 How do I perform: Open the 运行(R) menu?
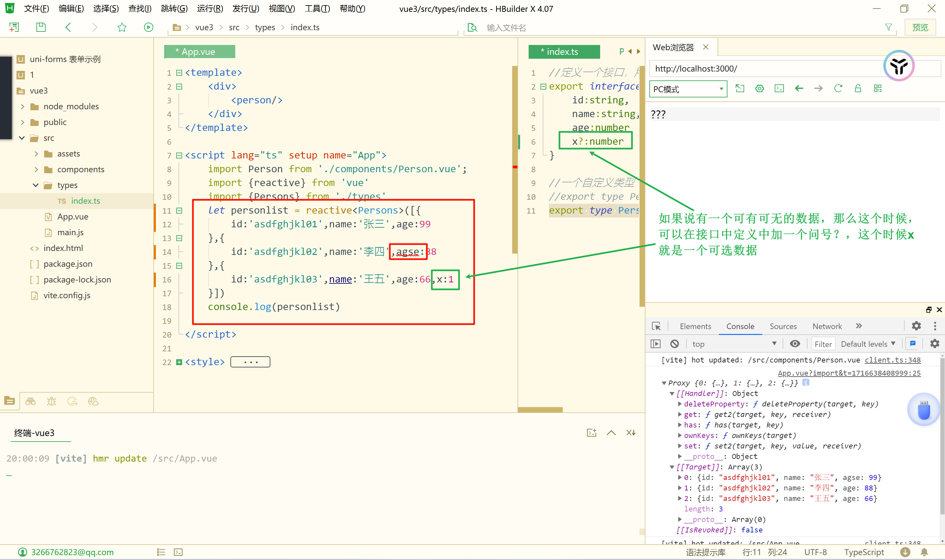210,9
